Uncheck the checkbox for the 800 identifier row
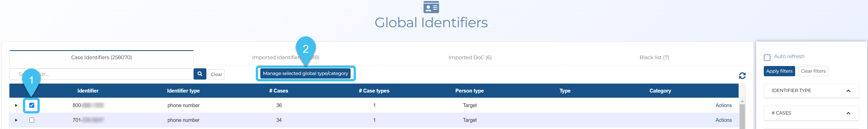The image size is (868, 129). click(32, 106)
